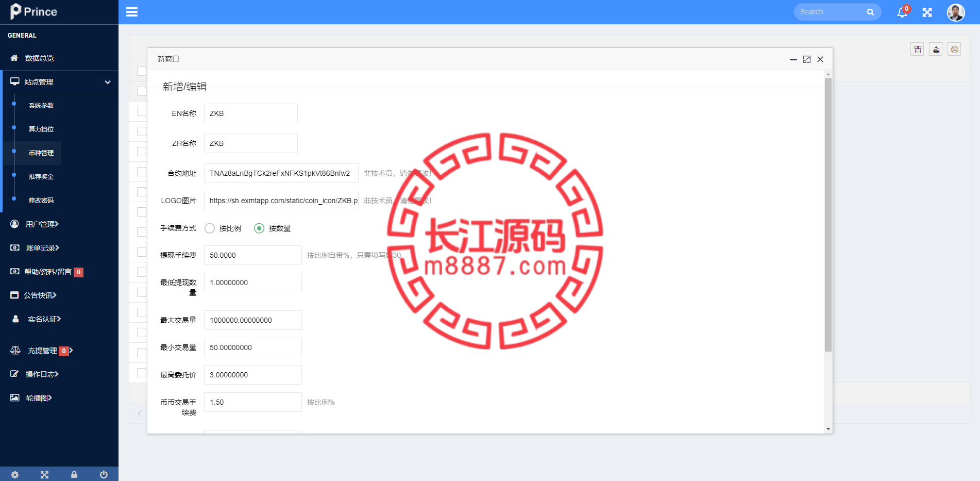Click the column filter grid icon
The height and width of the screenshot is (481, 980).
tap(918, 49)
